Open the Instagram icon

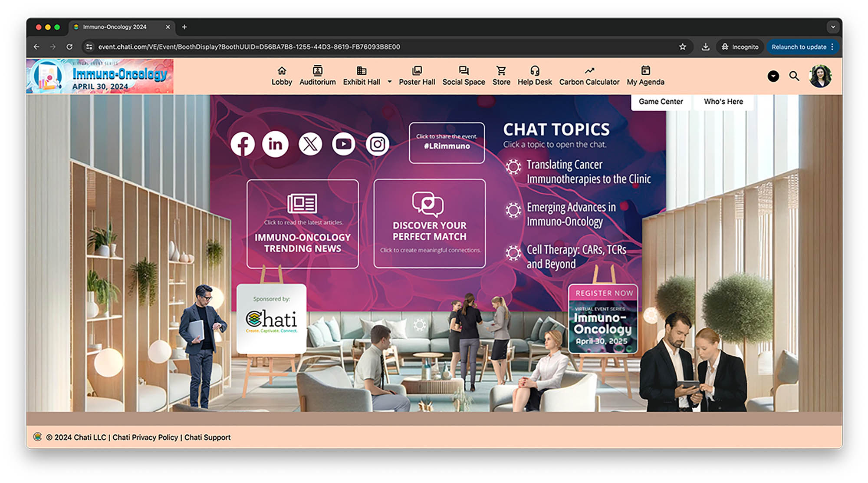[377, 144]
